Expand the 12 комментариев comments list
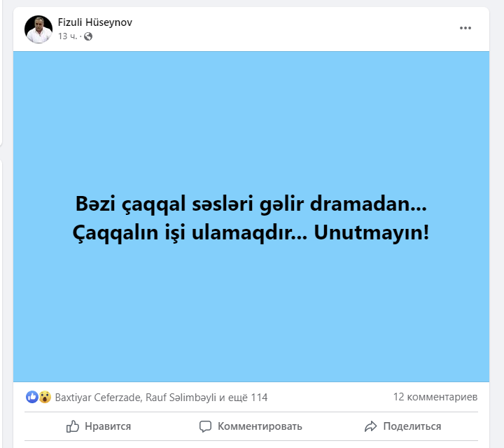The width and height of the screenshot is (504, 448). pyautogui.click(x=435, y=397)
